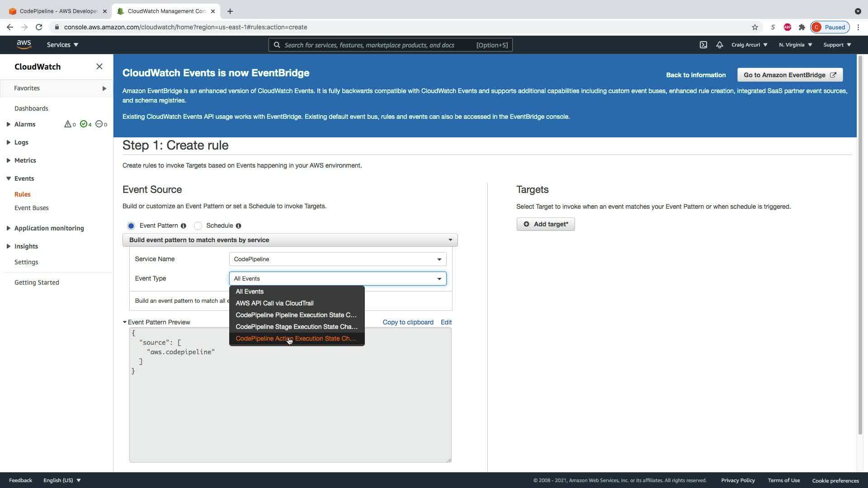Expand the Alarms sidebar section
Viewport: 868px width, 488px height.
tap(9, 124)
